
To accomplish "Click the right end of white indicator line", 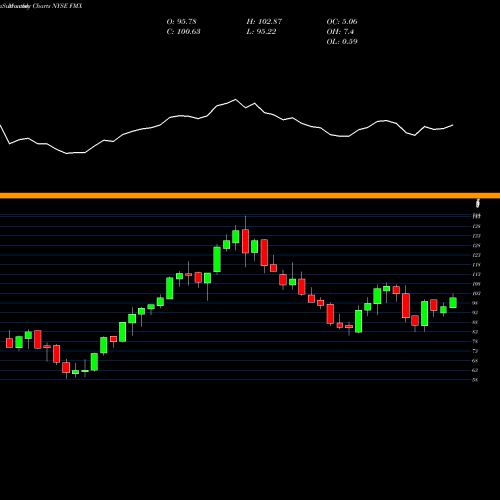I will tap(453, 125).
